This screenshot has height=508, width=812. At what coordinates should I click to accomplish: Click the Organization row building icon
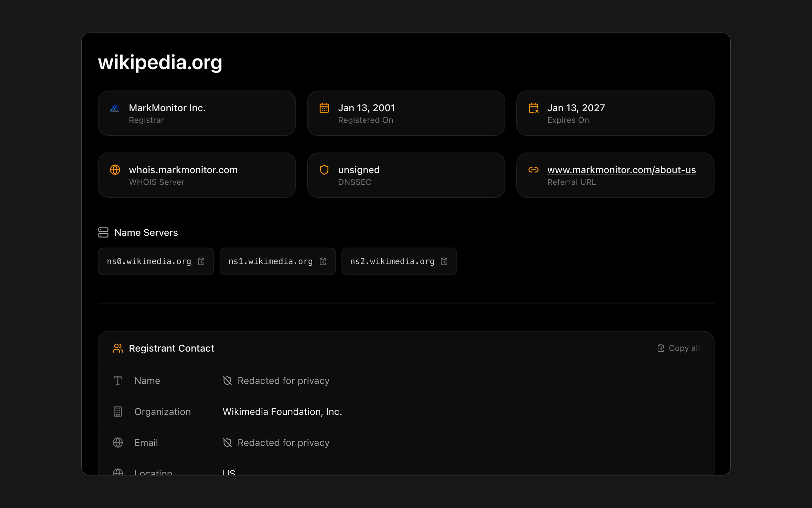click(118, 411)
